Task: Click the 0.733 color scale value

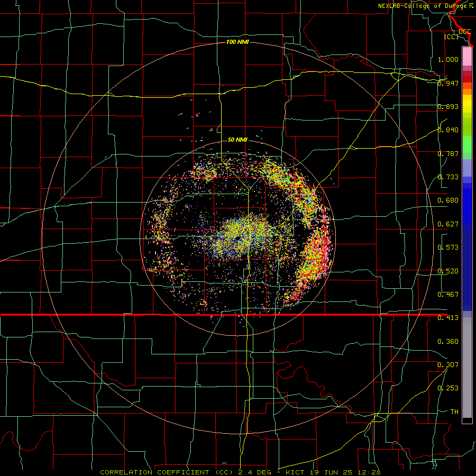Action: click(448, 177)
